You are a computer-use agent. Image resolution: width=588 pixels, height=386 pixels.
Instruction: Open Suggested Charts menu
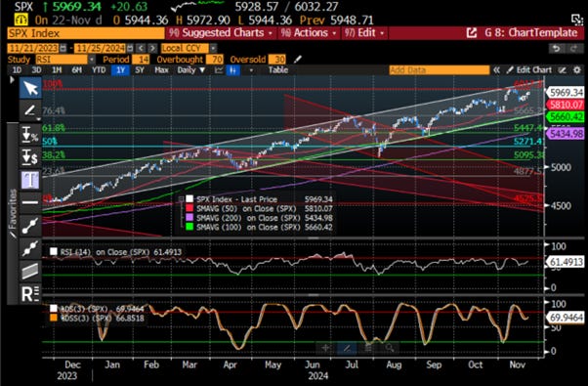coord(221,33)
